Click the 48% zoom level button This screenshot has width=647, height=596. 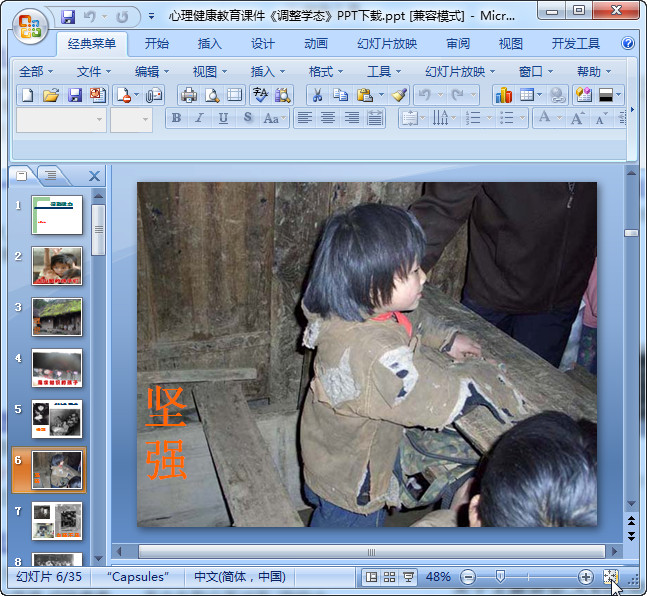438,577
